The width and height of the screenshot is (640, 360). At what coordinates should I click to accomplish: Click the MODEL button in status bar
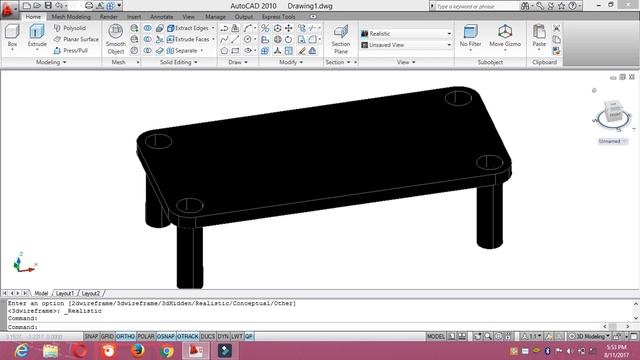pos(436,336)
